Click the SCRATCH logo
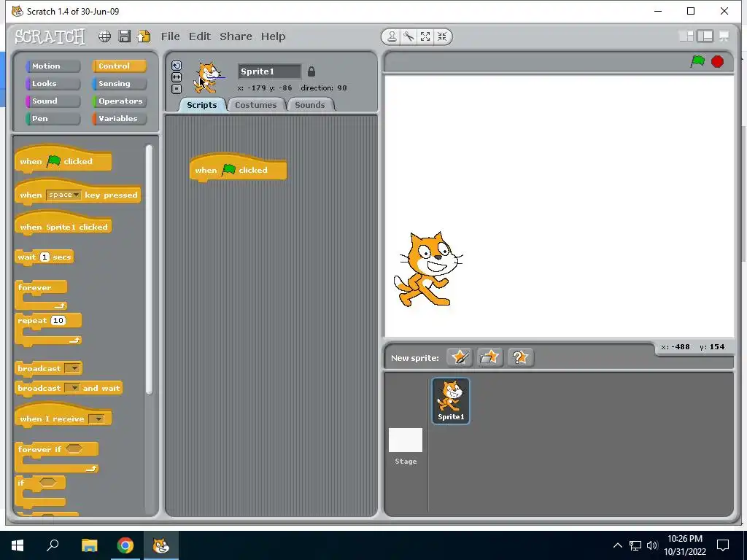747x560 pixels. 50,36
